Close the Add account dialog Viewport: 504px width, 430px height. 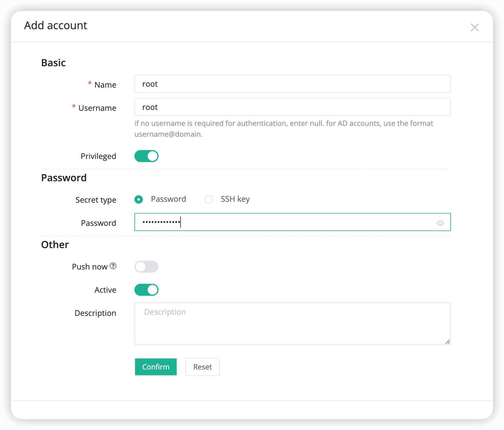click(x=474, y=27)
